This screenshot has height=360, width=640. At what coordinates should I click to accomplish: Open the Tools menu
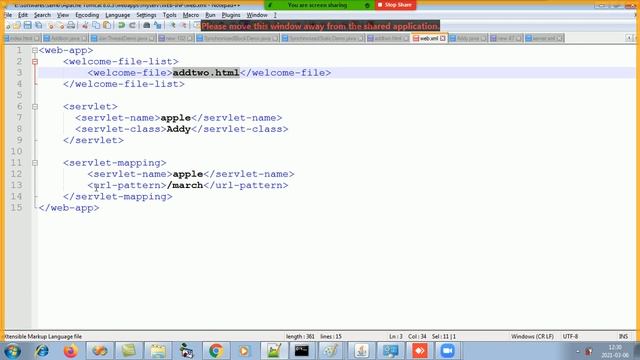tap(169, 15)
